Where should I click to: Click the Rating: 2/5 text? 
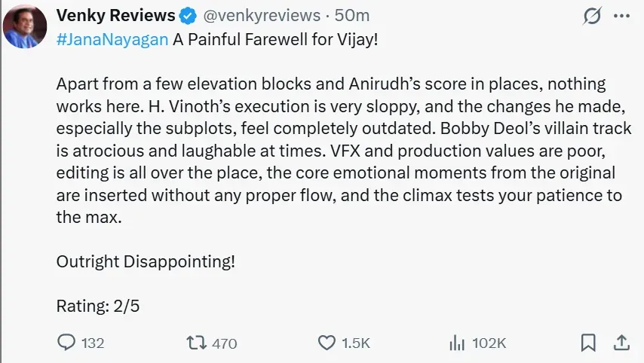(98, 306)
